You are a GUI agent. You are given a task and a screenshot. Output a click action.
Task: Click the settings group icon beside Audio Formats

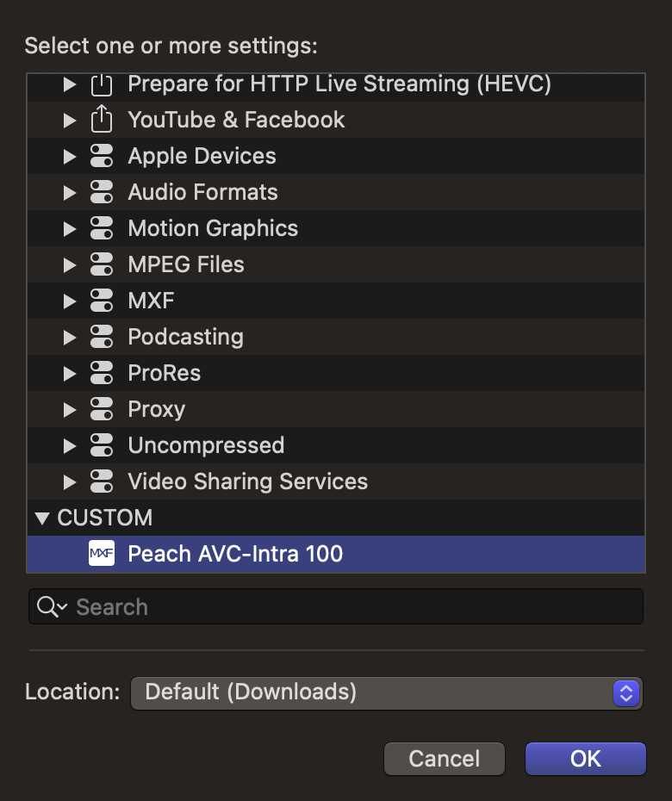click(x=101, y=192)
